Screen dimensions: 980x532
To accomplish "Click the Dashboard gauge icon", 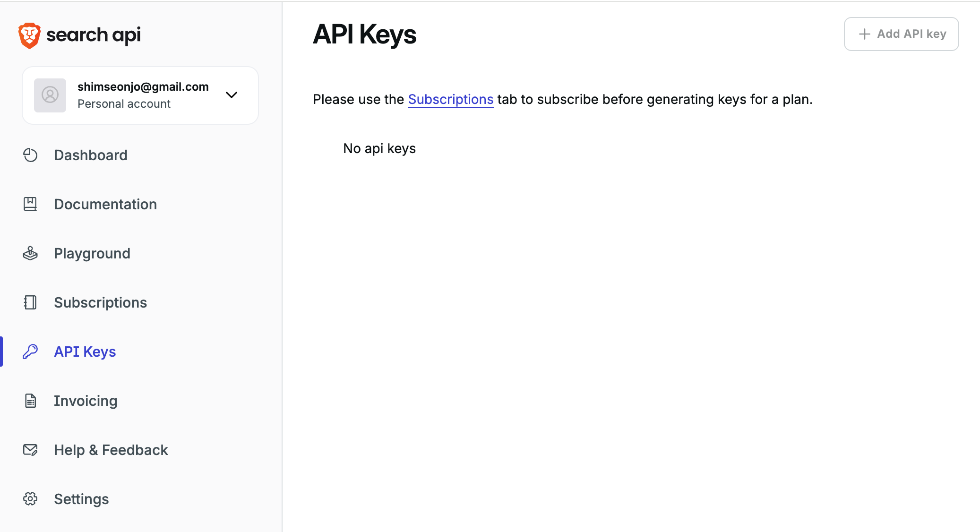I will tap(30, 155).
